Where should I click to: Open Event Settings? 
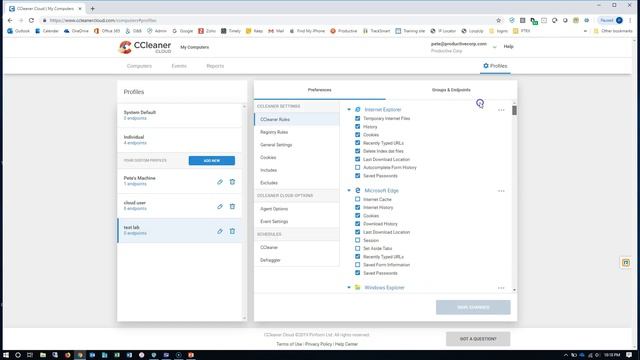(297, 222)
